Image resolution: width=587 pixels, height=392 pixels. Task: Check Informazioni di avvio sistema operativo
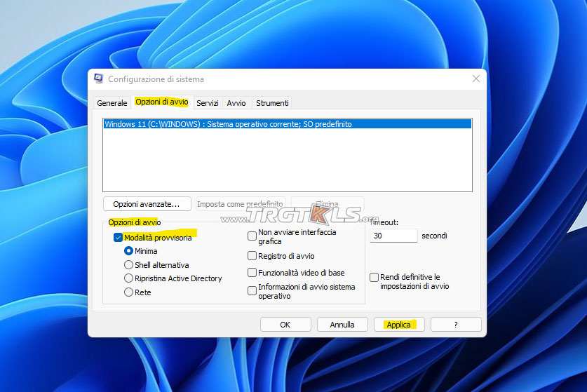(x=252, y=291)
